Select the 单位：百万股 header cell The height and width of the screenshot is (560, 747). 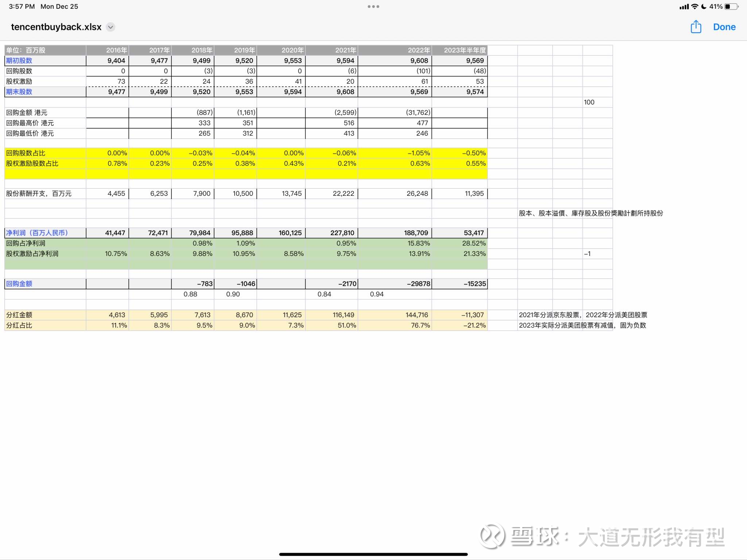45,50
